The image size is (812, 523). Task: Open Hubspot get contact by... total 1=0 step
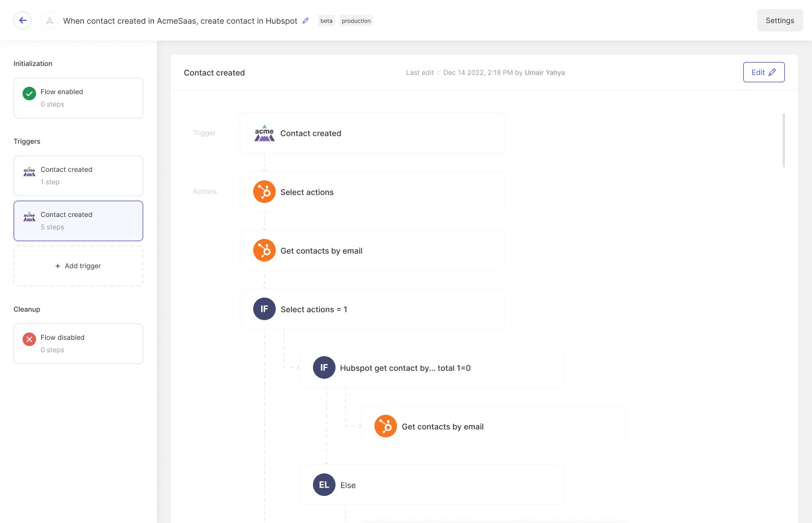coord(432,367)
